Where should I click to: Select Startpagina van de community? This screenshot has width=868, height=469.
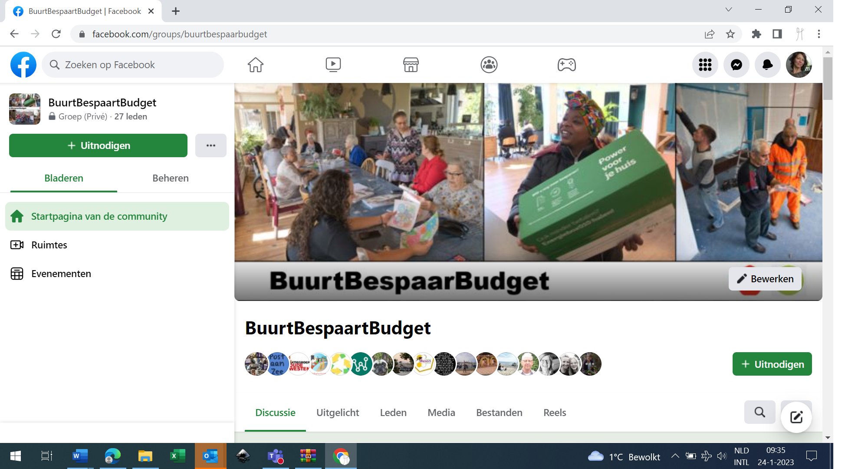(117, 216)
